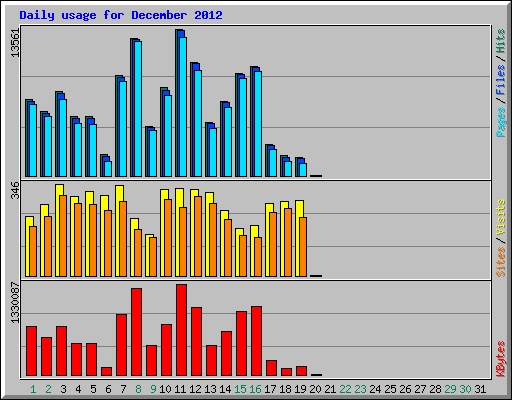Click the blue 'Files' legend label
Image resolution: width=512 pixels, height=400 pixels.
pos(500,80)
